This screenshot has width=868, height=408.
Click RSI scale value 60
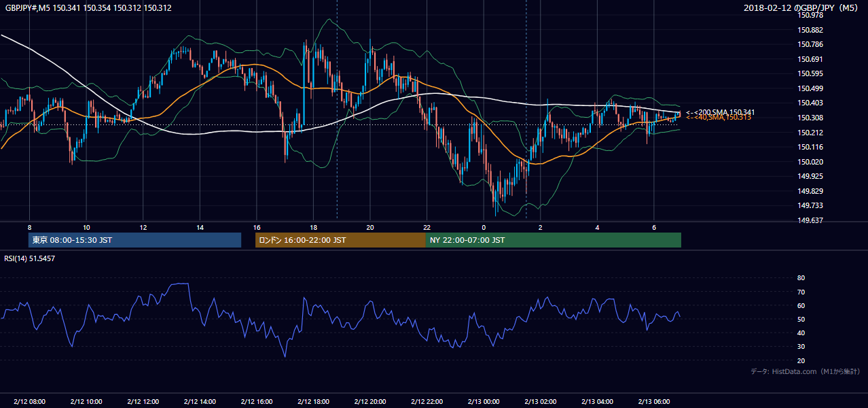pos(801,305)
